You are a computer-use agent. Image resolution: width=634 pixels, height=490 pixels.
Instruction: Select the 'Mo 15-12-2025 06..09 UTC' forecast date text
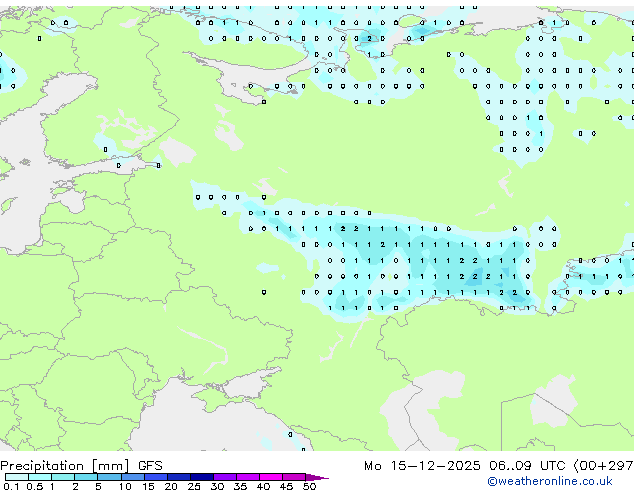click(464, 466)
